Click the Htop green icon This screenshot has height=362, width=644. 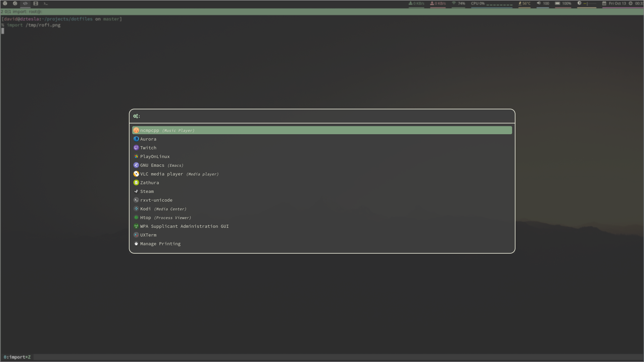[136, 217]
